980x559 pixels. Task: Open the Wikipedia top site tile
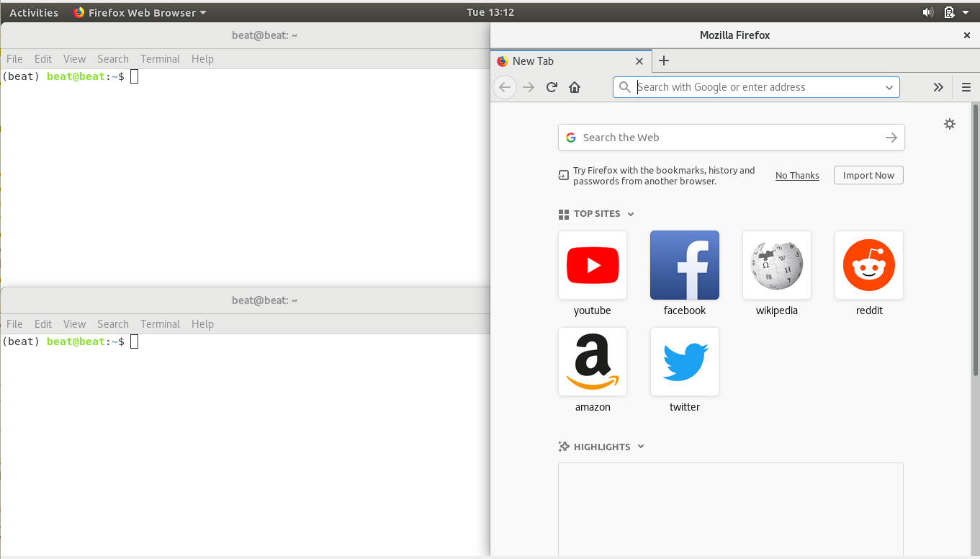(776, 265)
